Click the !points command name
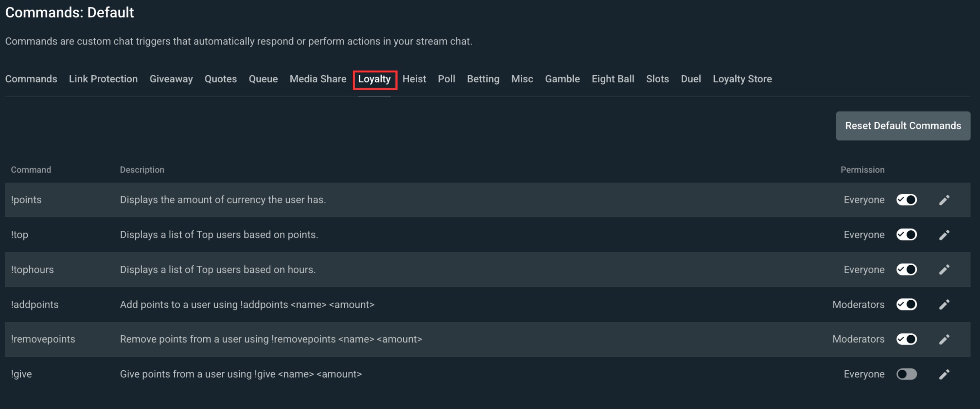This screenshot has height=410, width=980. coord(26,200)
